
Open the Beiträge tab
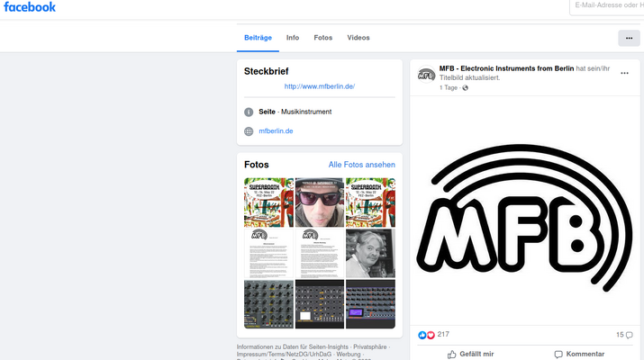(x=258, y=38)
